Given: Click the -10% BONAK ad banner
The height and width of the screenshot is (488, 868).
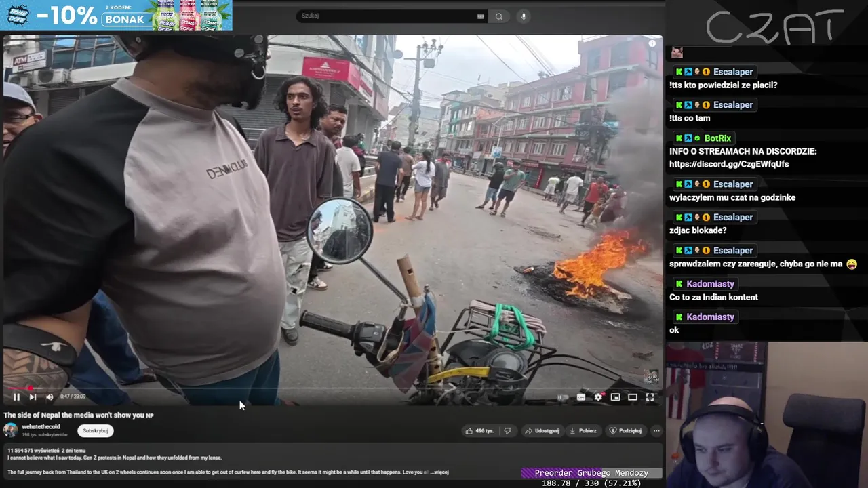Looking at the screenshot, I should click(x=117, y=15).
